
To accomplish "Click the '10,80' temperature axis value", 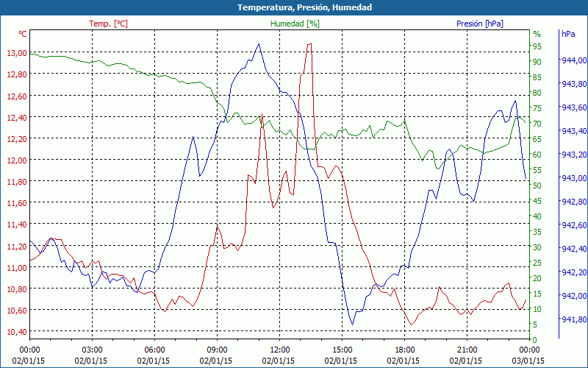I will (17, 289).
